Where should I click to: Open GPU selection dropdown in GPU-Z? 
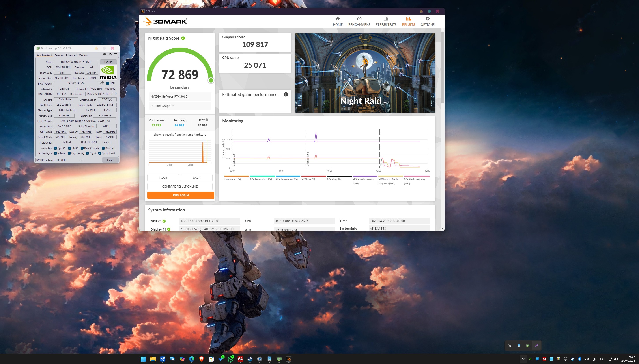(59, 160)
